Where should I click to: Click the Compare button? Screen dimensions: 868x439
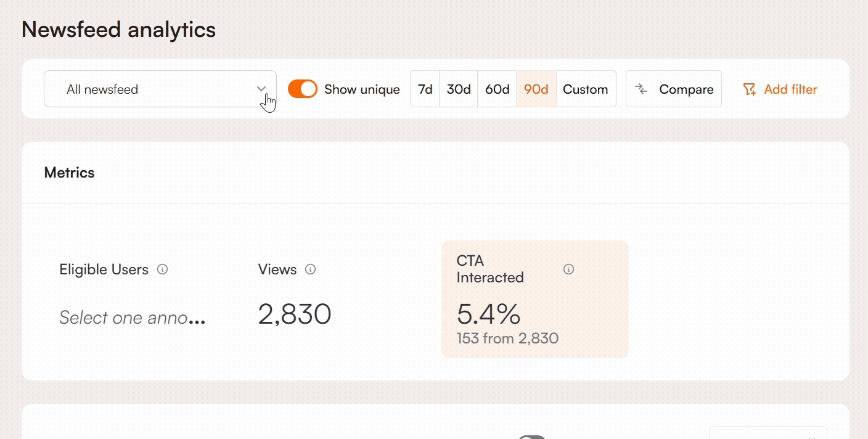(674, 89)
